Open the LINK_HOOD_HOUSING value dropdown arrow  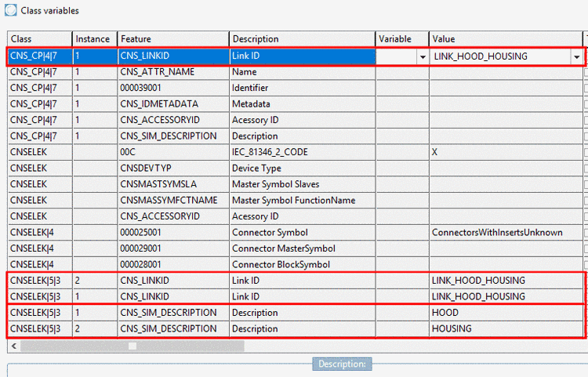(576, 57)
